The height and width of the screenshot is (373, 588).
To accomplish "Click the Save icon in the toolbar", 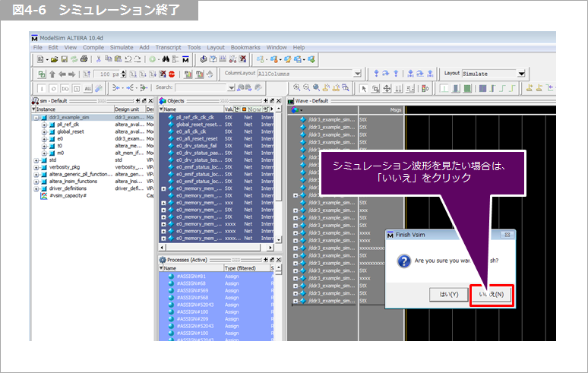I will pos(65,59).
